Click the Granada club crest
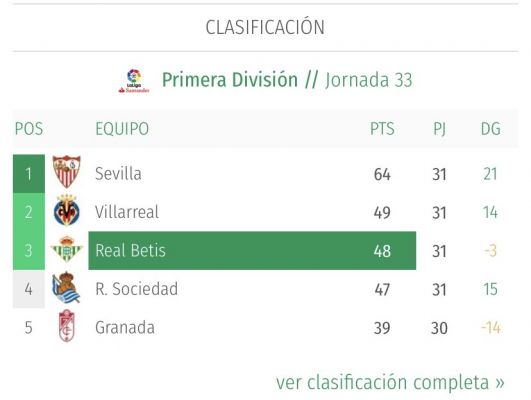 (x=66, y=325)
